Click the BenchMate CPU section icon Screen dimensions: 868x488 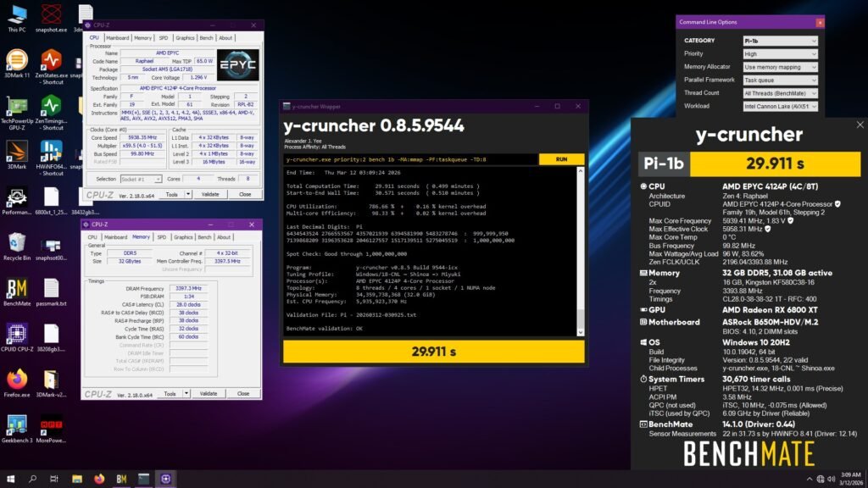643,186
